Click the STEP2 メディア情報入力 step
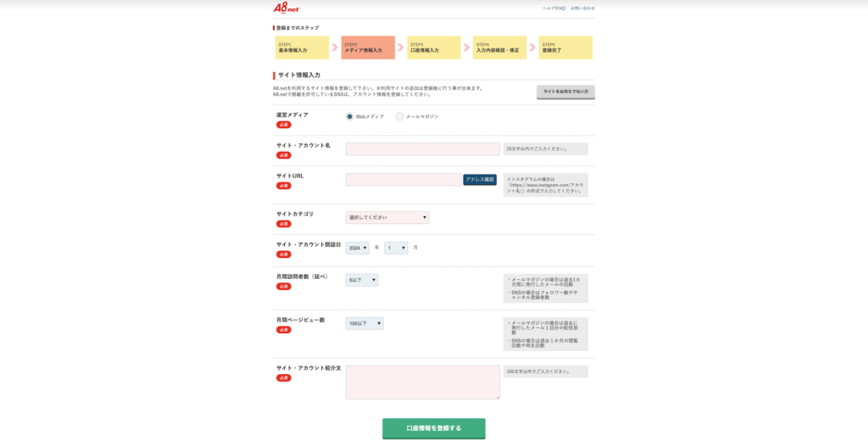 coord(368,47)
